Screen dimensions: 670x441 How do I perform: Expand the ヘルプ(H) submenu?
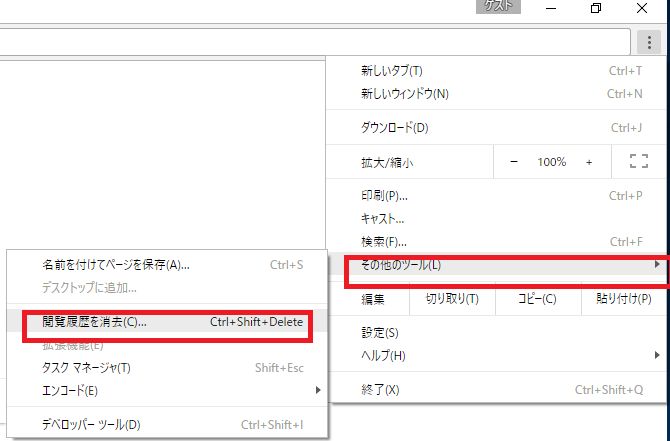coord(383,355)
